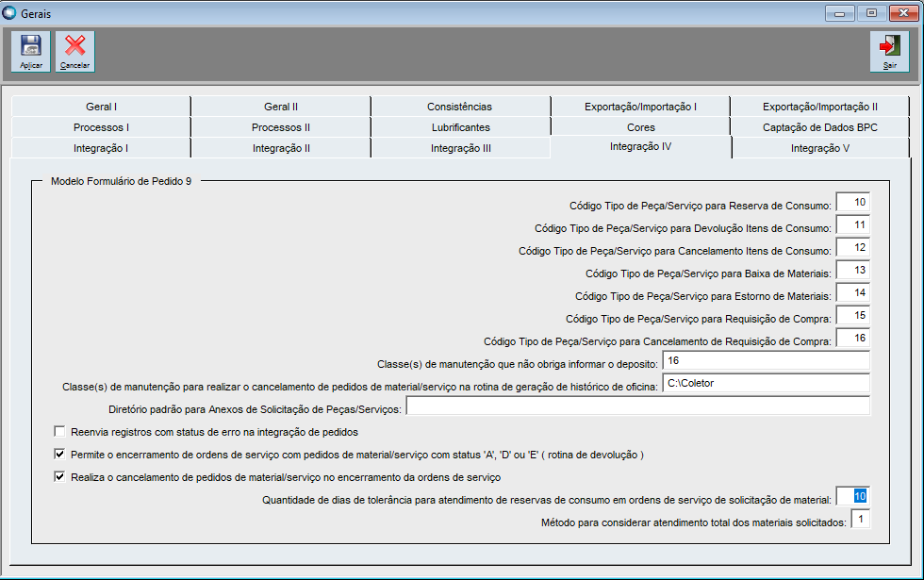This screenshot has height=580, width=924.
Task: Go to the Cores tab
Action: click(x=640, y=127)
